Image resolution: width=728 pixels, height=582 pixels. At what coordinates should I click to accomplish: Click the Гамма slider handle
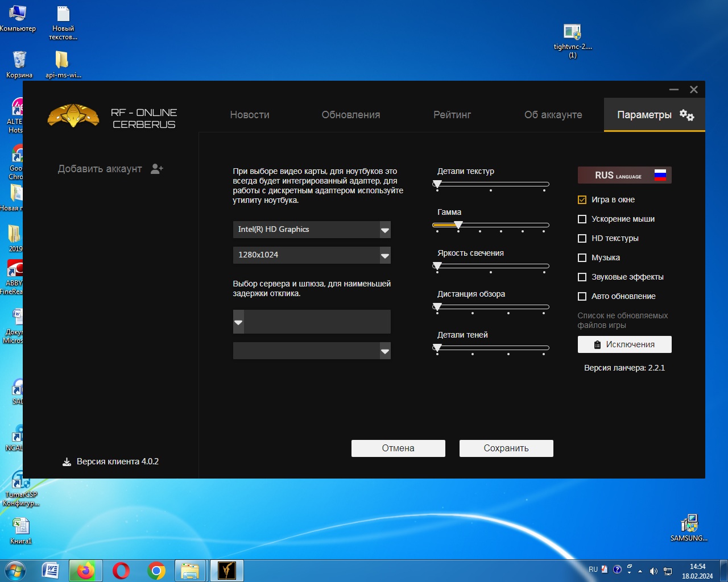point(458,225)
